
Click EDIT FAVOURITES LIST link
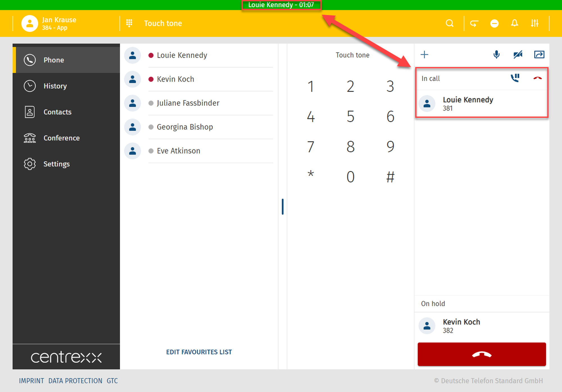click(x=199, y=352)
